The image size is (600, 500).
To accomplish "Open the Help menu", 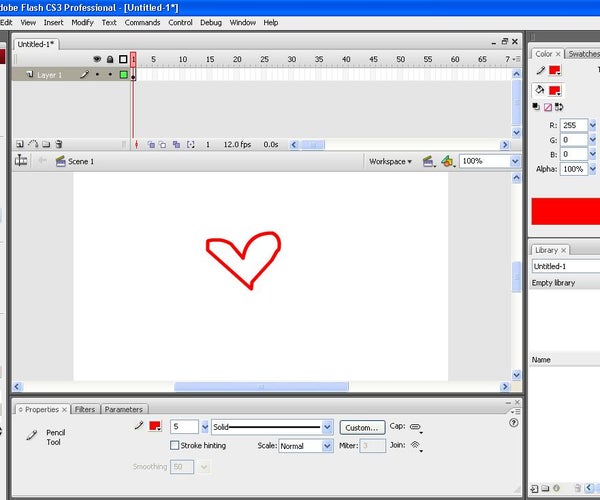I will (x=271, y=23).
